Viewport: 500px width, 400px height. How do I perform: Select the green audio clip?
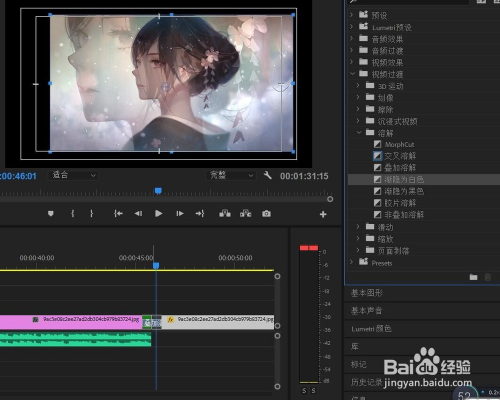[x=75, y=339]
